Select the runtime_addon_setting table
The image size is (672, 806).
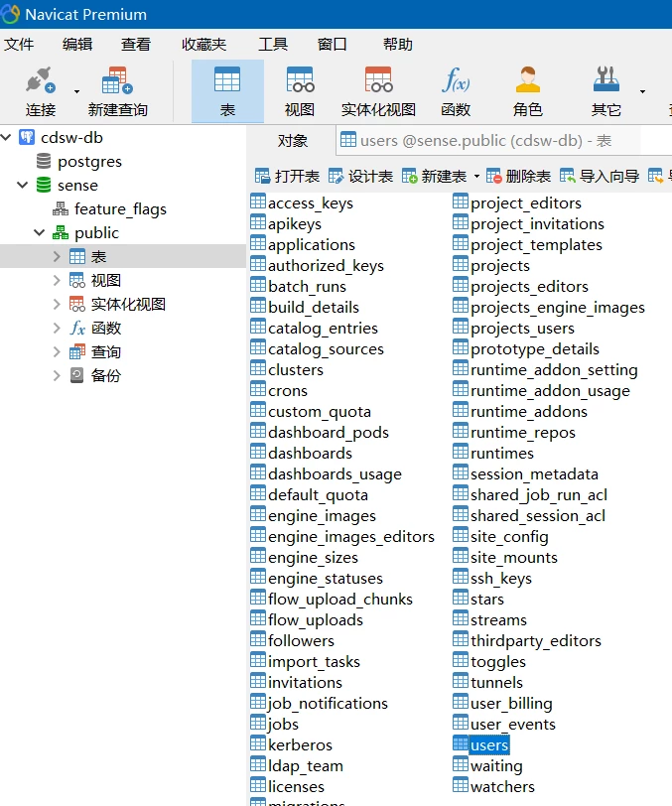546,369
